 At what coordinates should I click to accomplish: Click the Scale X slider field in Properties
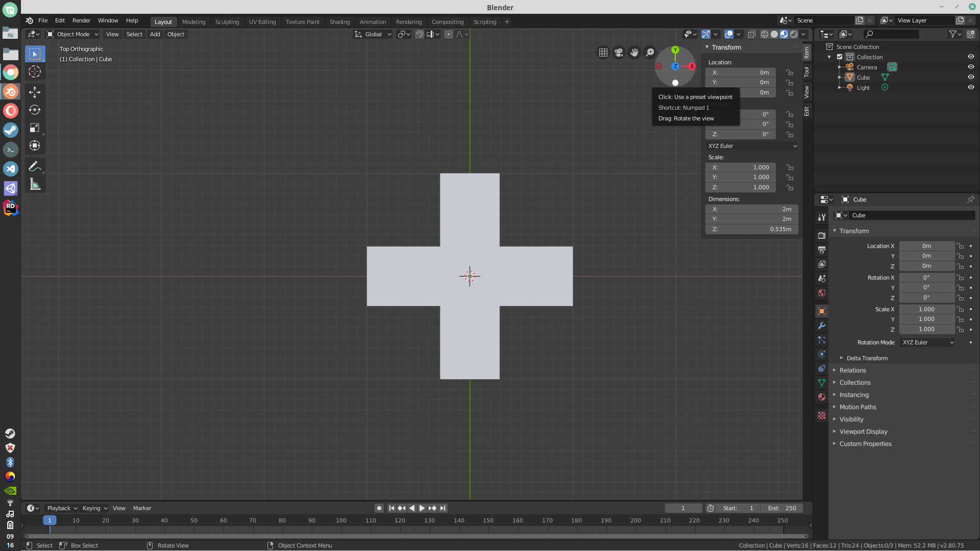(926, 309)
